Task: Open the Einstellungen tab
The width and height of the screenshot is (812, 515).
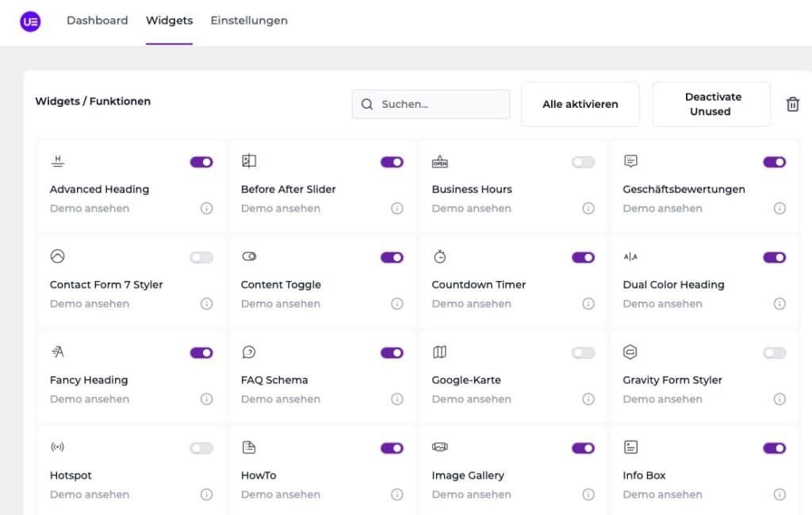Action: coord(249,21)
